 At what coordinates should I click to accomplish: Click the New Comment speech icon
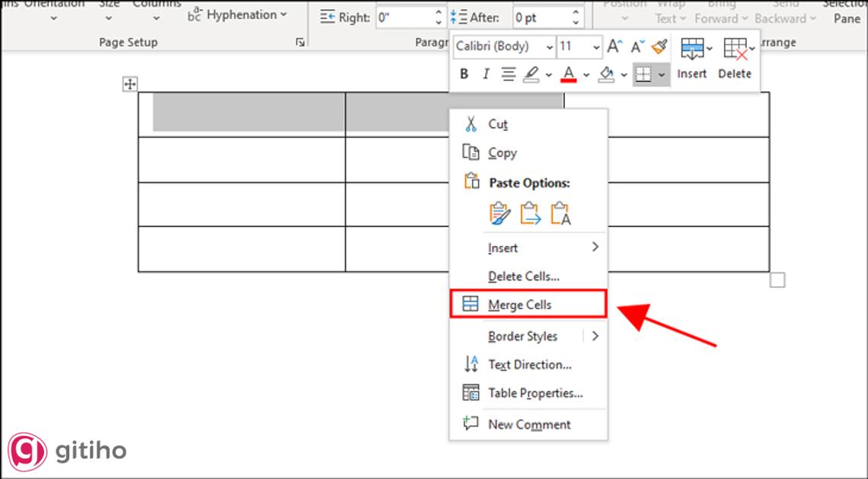pyautogui.click(x=471, y=424)
